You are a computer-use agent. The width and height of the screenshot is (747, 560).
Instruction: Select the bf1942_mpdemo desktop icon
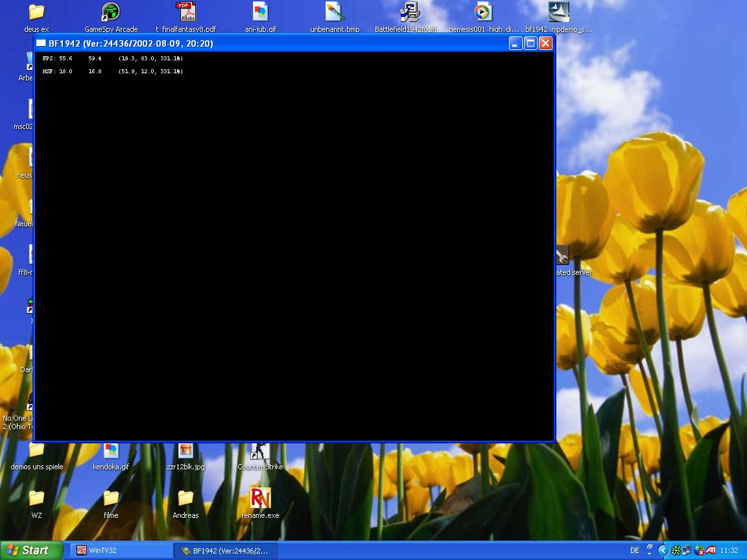pos(558,12)
